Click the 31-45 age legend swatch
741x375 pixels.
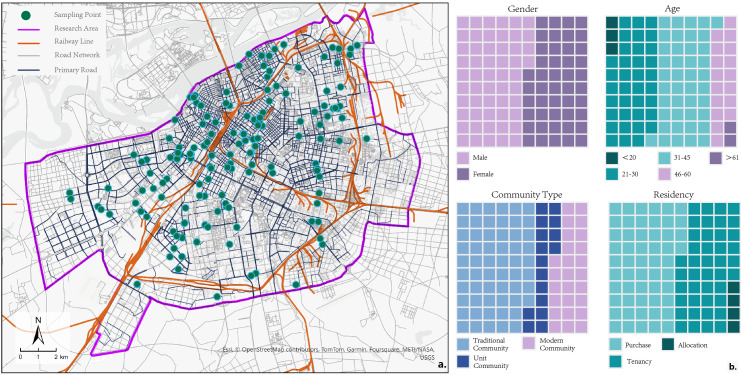(664, 158)
